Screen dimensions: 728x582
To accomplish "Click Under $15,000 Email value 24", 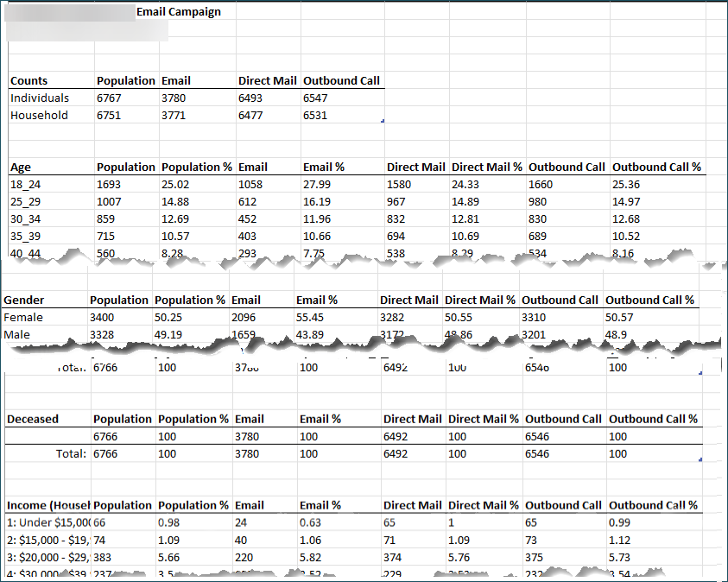I will click(242, 522).
